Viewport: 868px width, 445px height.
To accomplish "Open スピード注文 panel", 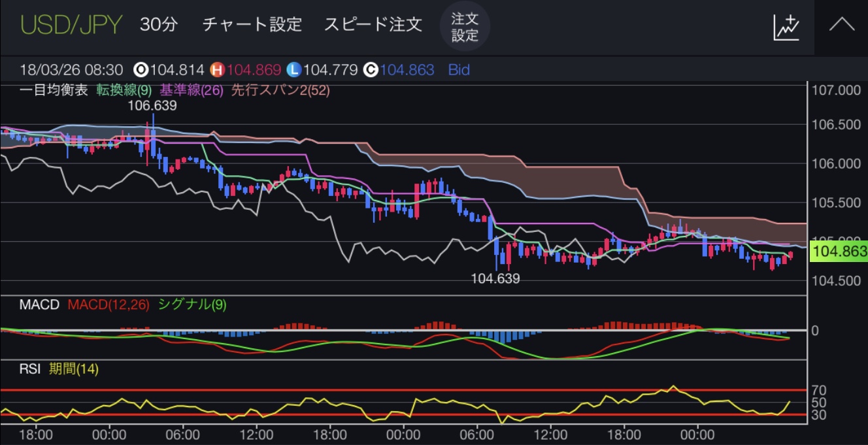I will 373,25.
